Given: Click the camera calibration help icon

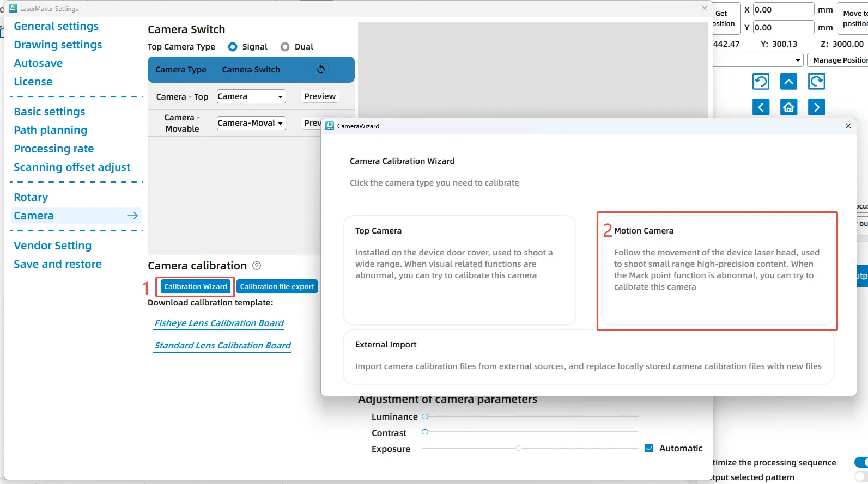Looking at the screenshot, I should 257,266.
